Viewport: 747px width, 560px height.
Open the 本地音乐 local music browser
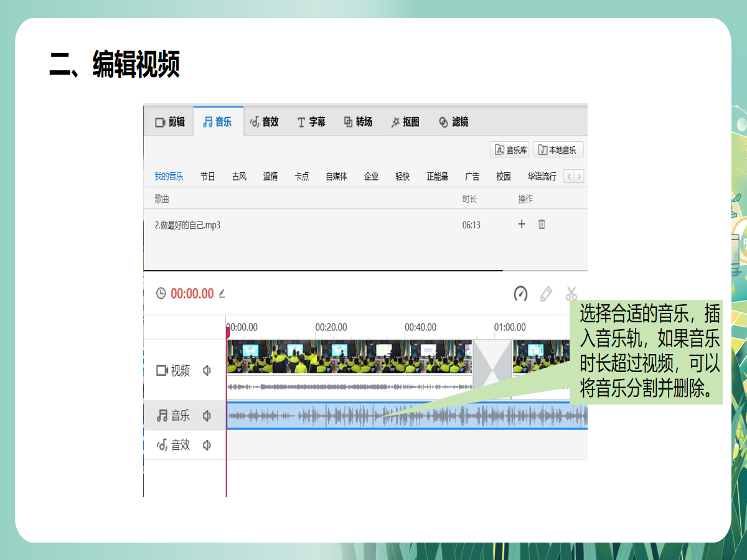pos(558,149)
